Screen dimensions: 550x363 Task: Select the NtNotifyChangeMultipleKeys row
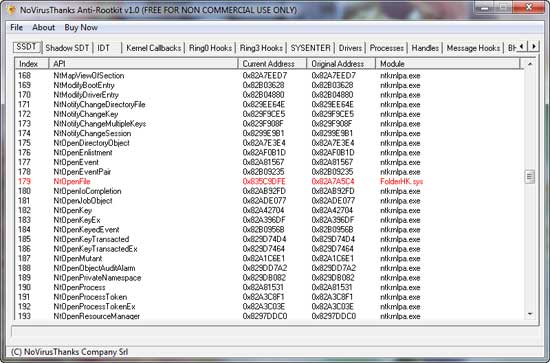click(269, 124)
